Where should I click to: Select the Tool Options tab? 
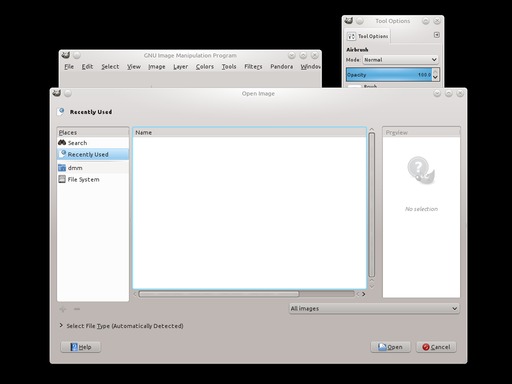coord(368,36)
